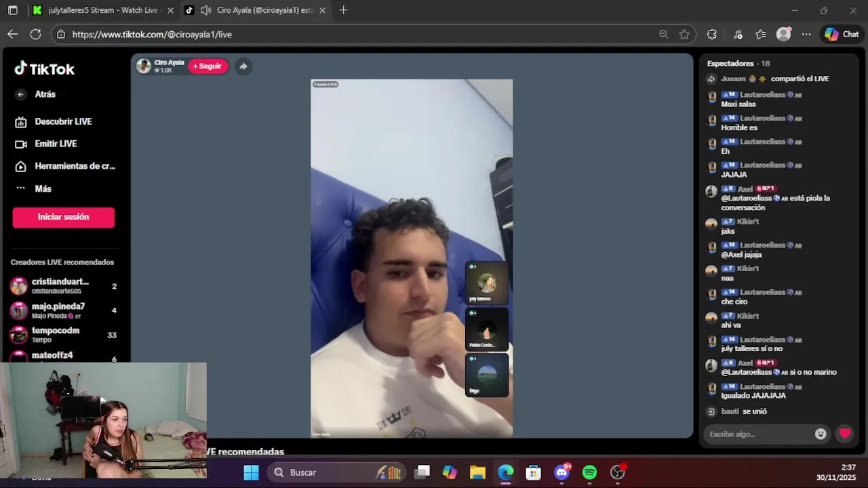
Task: Open Spotify from the taskbar
Action: click(x=589, y=472)
